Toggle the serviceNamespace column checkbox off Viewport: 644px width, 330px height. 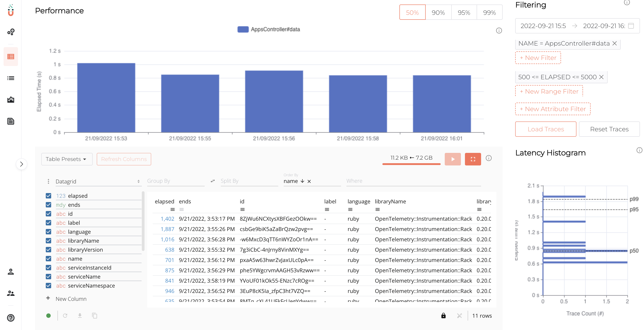48,285
